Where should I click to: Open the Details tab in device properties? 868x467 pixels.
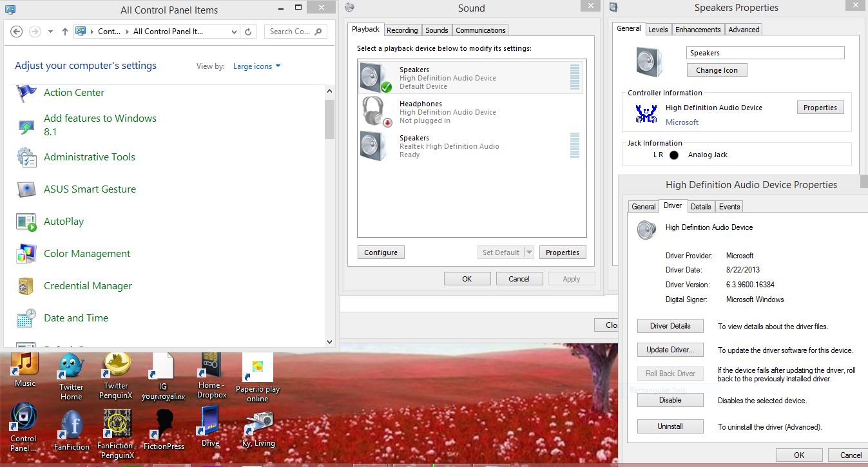point(700,207)
